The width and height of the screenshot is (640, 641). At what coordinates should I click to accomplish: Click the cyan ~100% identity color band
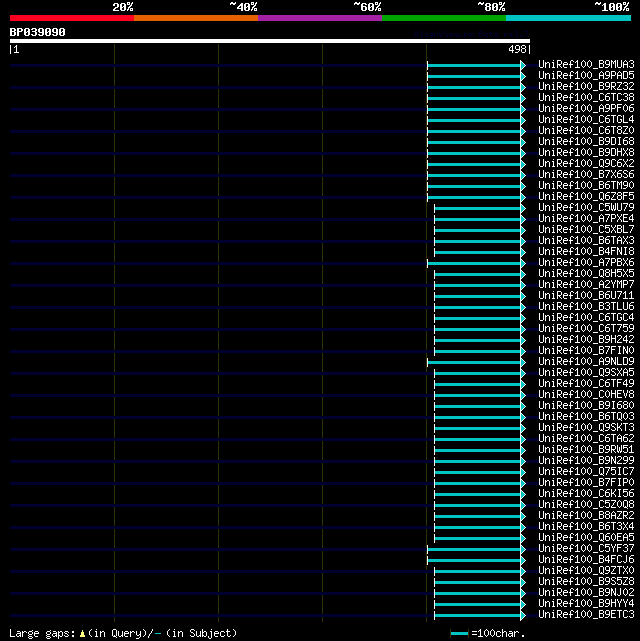point(568,18)
